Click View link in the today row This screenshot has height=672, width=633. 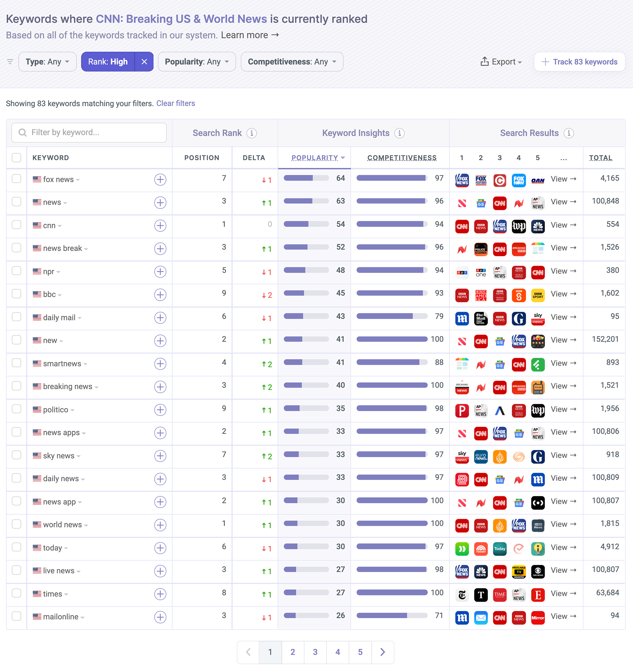563,548
